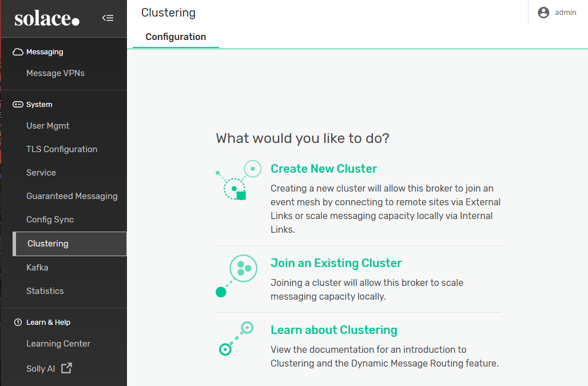Click the admin user avatar icon
The height and width of the screenshot is (386, 588).
(543, 13)
